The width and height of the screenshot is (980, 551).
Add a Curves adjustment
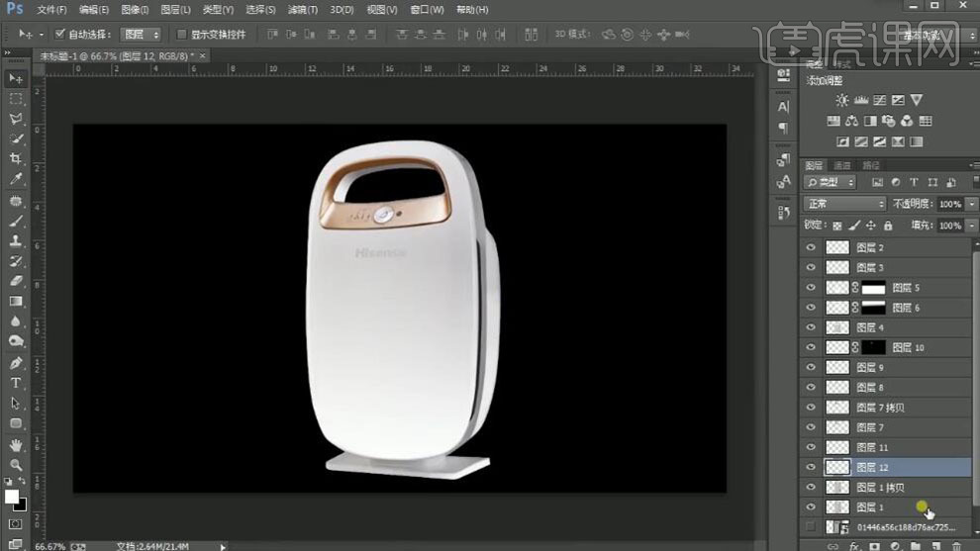879,100
